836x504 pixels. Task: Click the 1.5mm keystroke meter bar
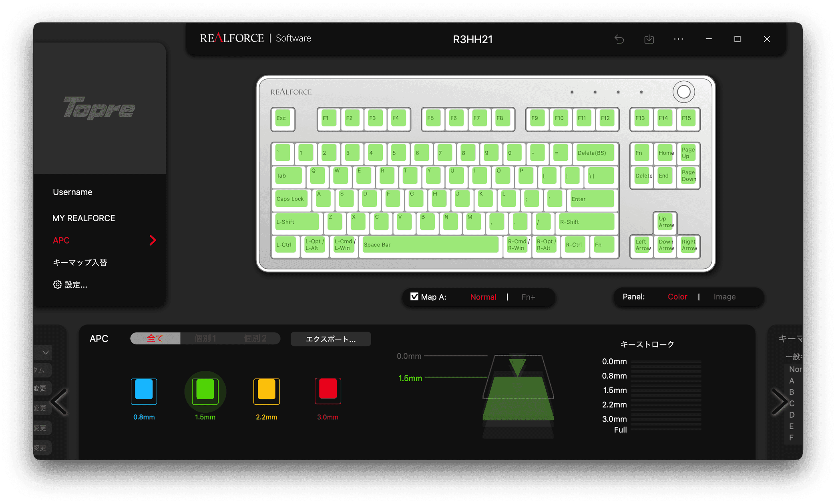point(666,390)
